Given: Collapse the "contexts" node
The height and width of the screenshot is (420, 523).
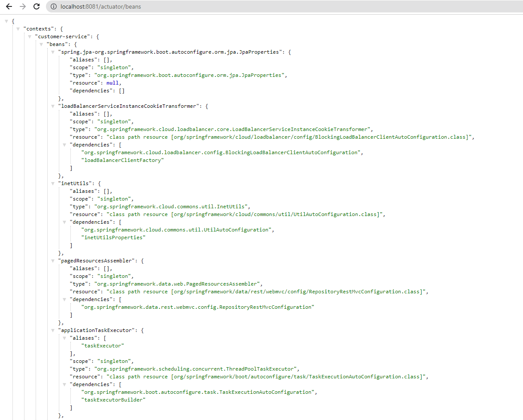Looking at the screenshot, I should 18,28.
